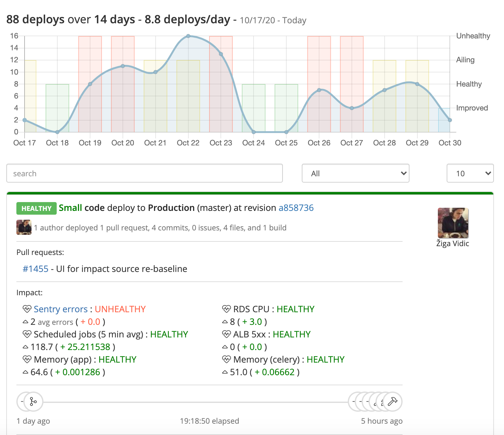The width and height of the screenshot is (504, 435).
Task: Open revision a858736
Action: pos(295,208)
